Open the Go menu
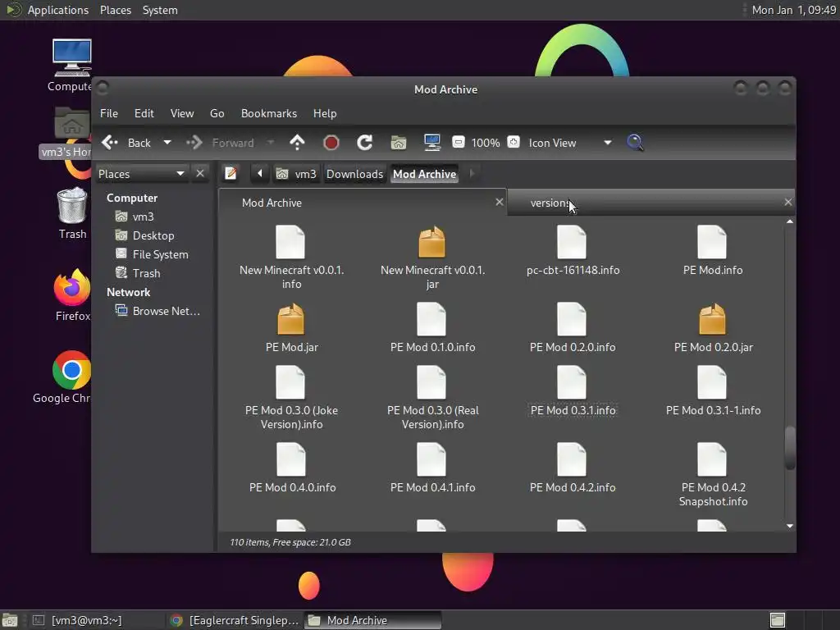Screen dimensions: 840x630 point(217,113)
